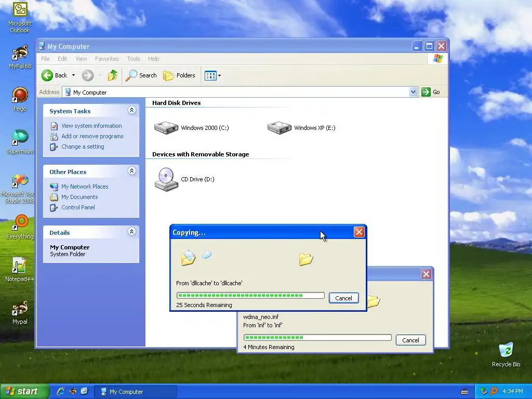Click the 'Hard Disk Drives' group header
The width and height of the screenshot is (532, 399).
[177, 103]
